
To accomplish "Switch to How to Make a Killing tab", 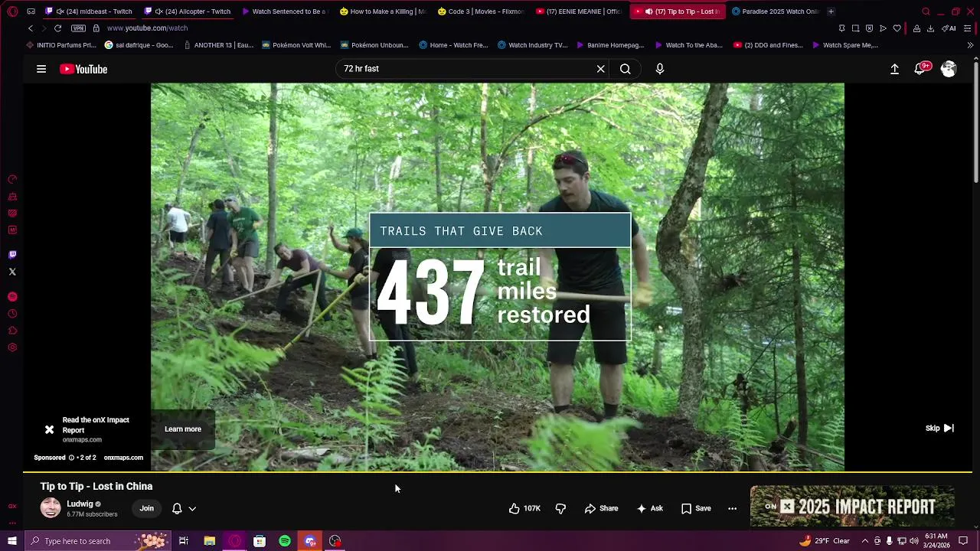I will (384, 11).
